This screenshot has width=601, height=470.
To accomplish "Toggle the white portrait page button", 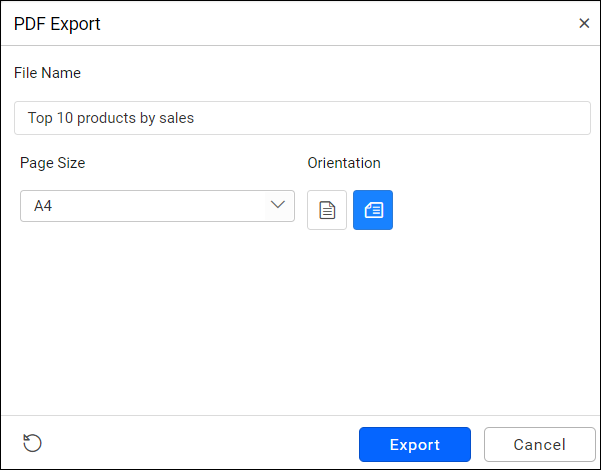I will click(x=327, y=210).
